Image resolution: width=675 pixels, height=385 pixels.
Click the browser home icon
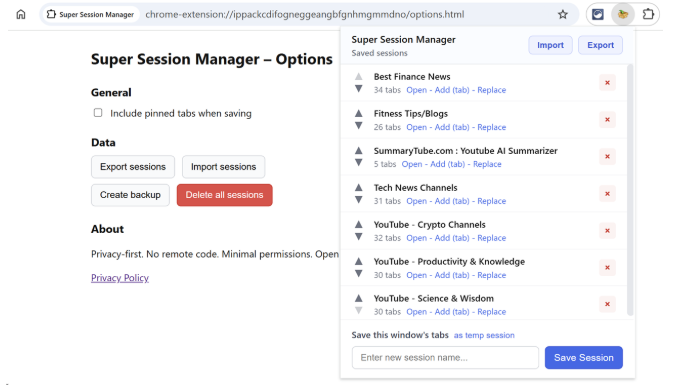(21, 14)
